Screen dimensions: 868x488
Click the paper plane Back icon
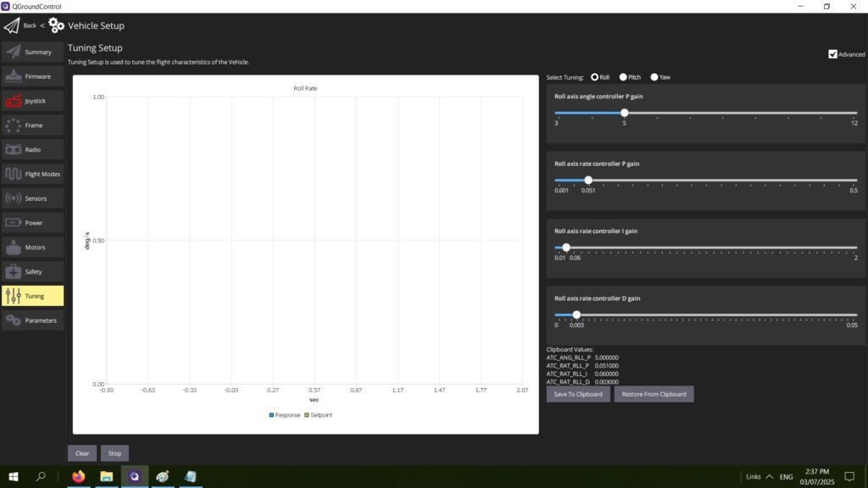[12, 25]
